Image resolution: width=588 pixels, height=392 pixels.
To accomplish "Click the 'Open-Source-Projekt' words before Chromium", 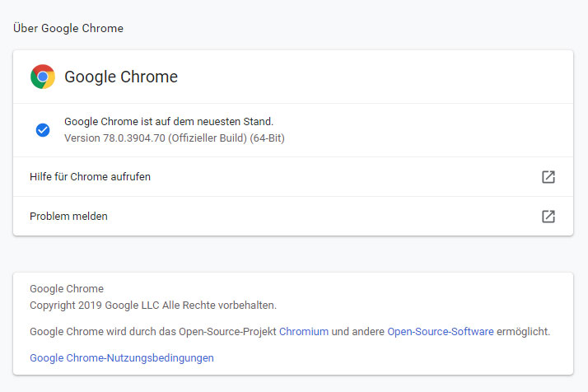I will point(227,332).
